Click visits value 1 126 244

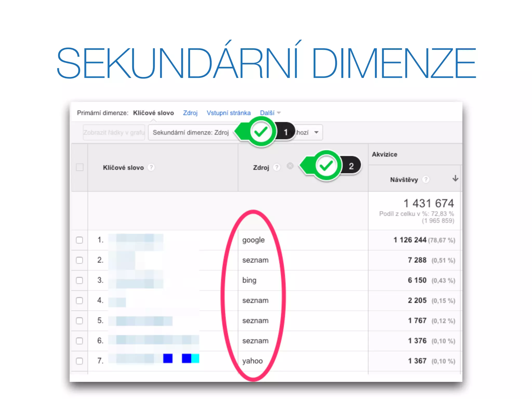[x=410, y=240]
